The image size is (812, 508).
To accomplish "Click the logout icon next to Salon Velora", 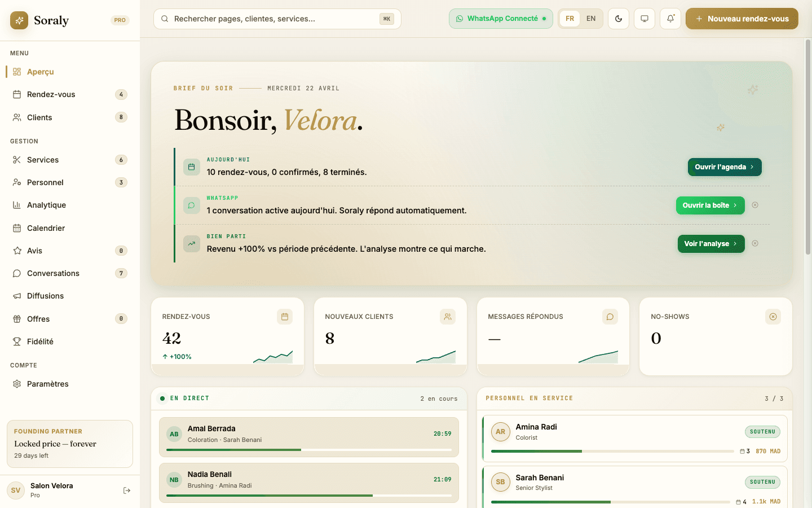I will tap(127, 491).
